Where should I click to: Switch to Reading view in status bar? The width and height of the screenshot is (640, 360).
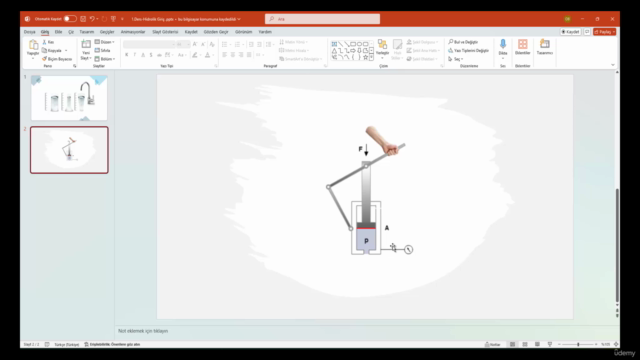[x=537, y=344]
